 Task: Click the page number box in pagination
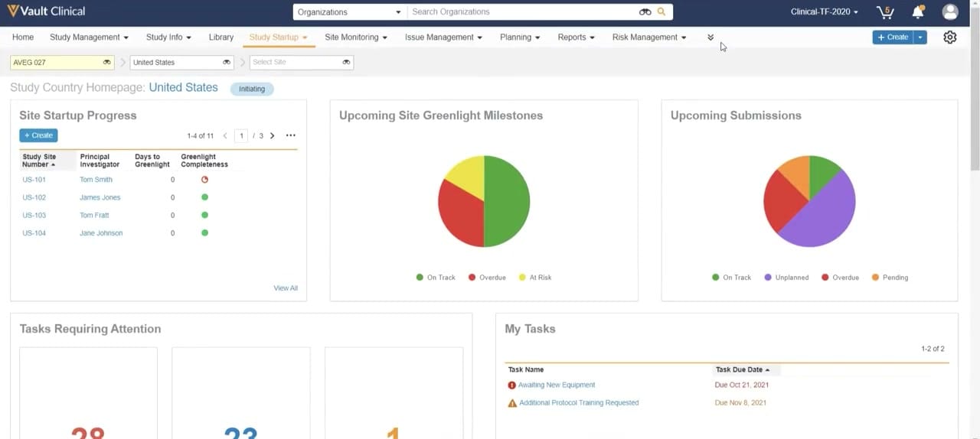point(241,136)
